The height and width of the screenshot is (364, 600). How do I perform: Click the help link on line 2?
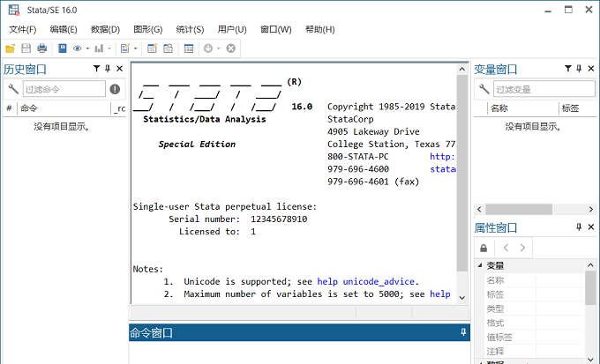point(440,294)
